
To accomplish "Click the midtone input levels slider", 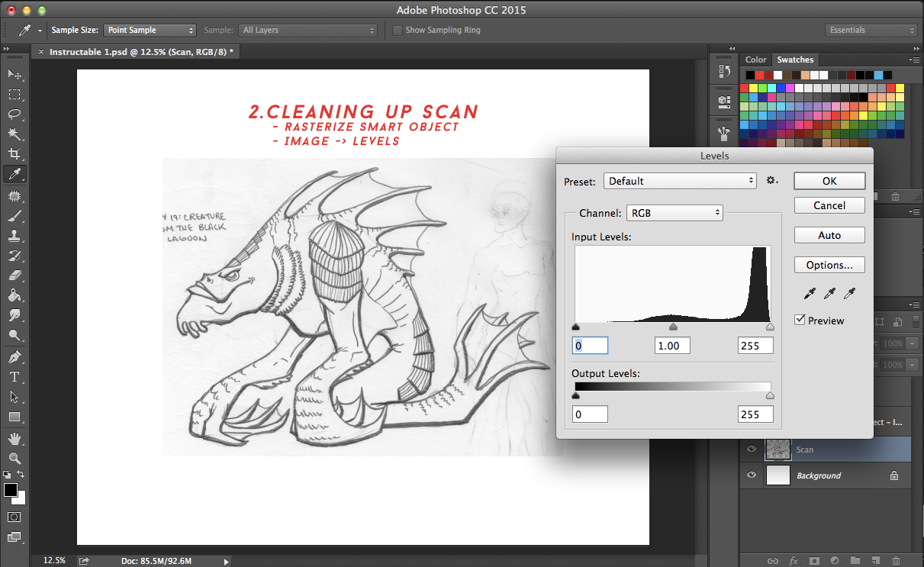I will click(673, 327).
